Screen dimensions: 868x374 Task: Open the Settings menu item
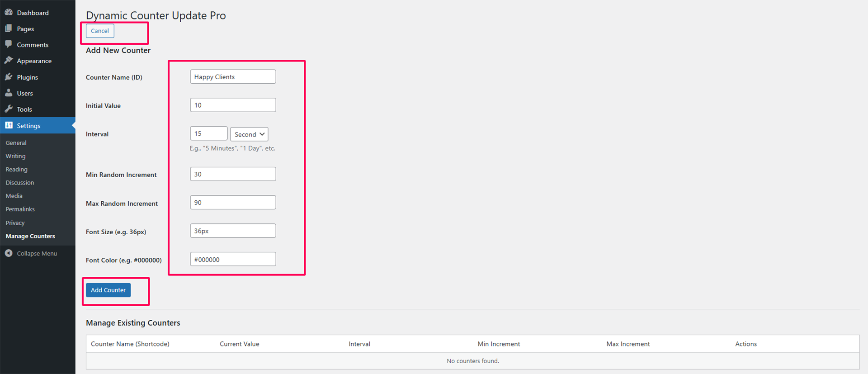click(x=28, y=126)
